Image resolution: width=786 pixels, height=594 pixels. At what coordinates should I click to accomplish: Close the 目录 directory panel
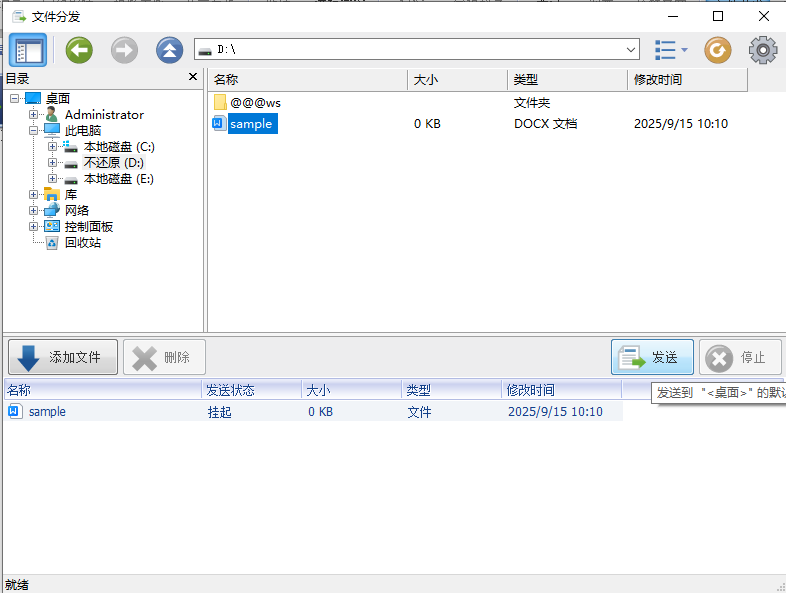192,77
